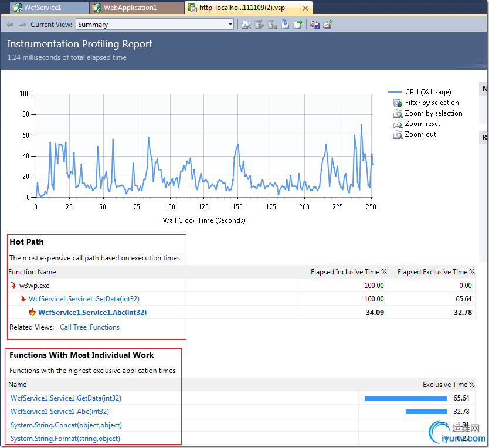Open the bold WcfService1.Service1.Abc(int32) Hot Path link
489x448 pixels.
[92, 313]
